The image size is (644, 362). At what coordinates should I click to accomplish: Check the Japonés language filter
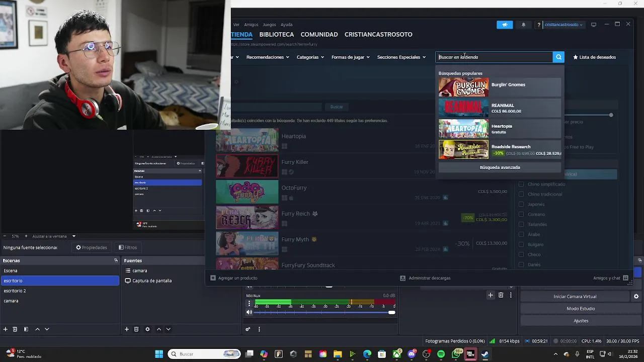(521, 204)
